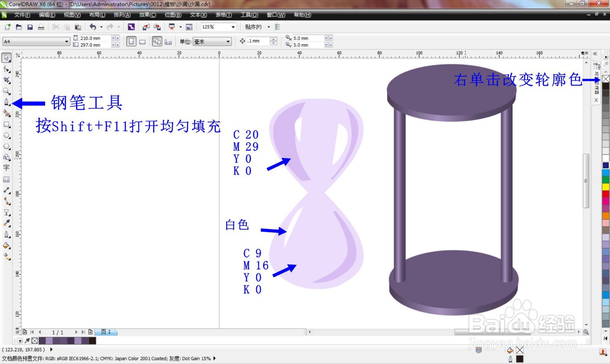The height and width of the screenshot is (364, 610).
Task: Save the sand clock document
Action: [30, 27]
